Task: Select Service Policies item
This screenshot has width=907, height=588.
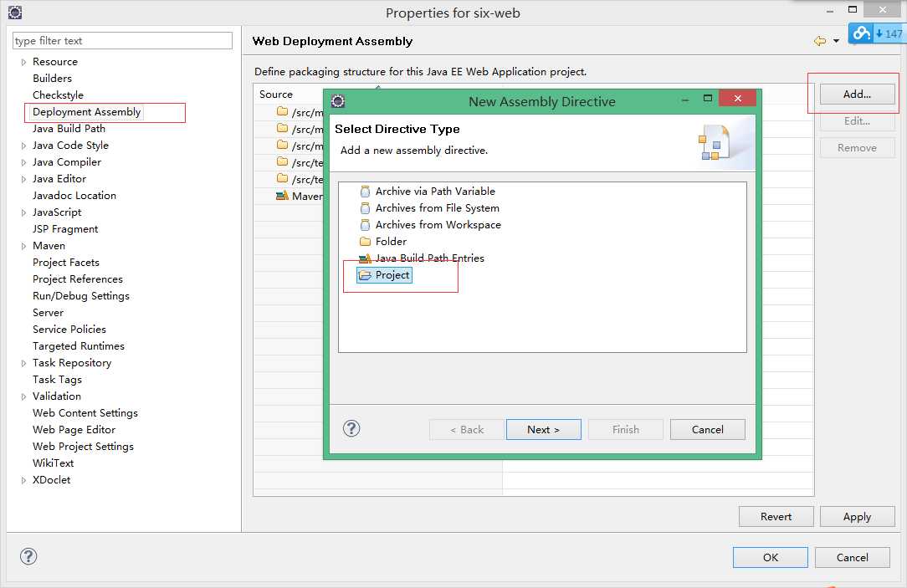Action: click(x=69, y=330)
